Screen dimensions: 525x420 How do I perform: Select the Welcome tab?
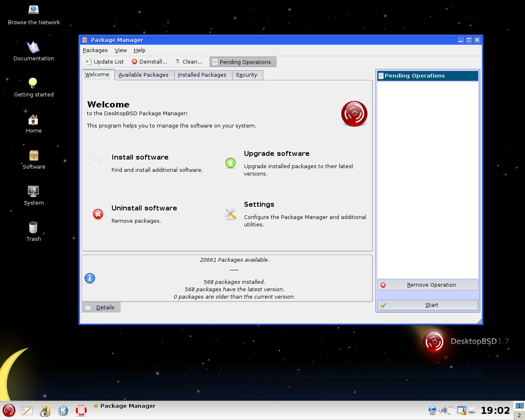pos(98,75)
